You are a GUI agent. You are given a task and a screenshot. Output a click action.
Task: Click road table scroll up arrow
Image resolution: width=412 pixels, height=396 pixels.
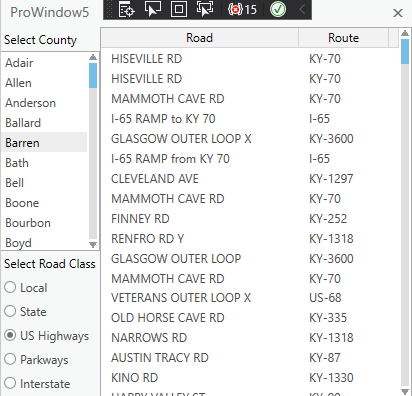405,33
